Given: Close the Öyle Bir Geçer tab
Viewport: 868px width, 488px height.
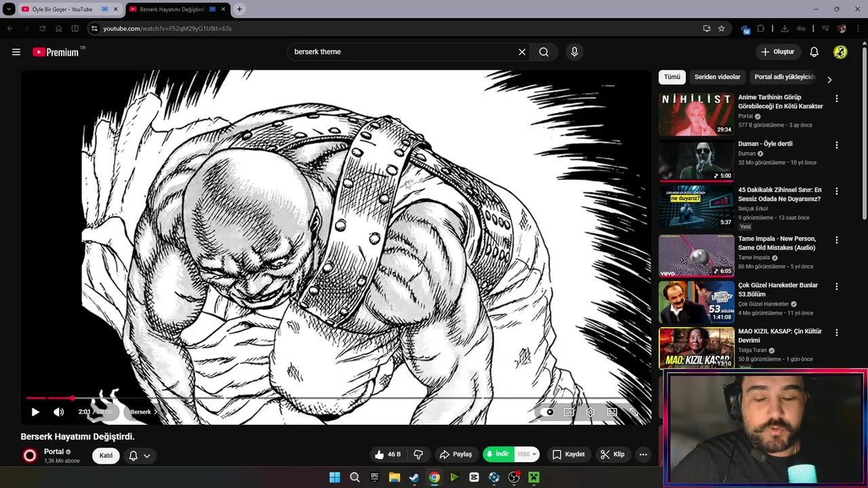Looking at the screenshot, I should [x=115, y=9].
